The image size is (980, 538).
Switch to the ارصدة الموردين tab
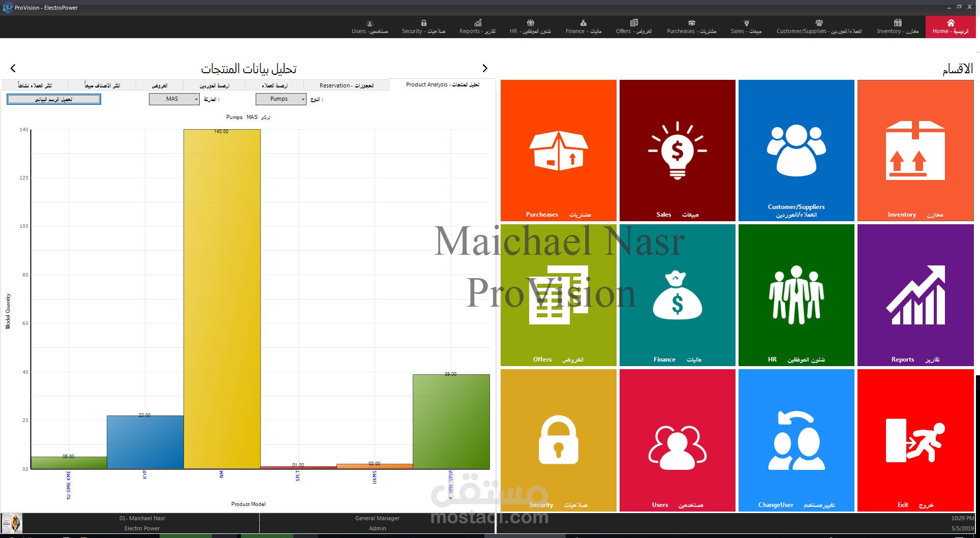[215, 85]
